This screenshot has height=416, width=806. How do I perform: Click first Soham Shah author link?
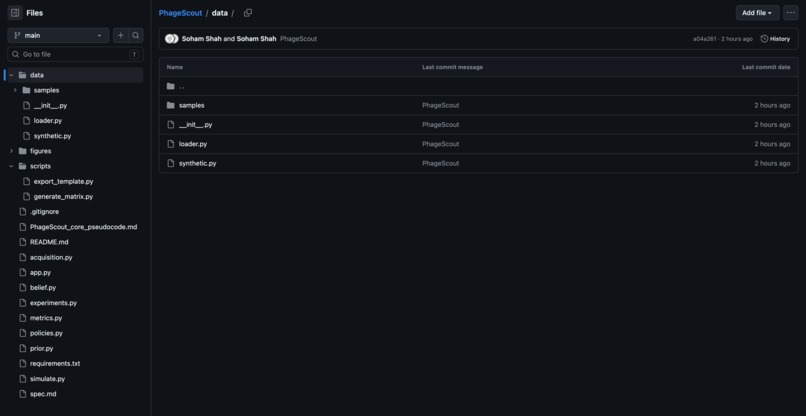click(x=202, y=39)
